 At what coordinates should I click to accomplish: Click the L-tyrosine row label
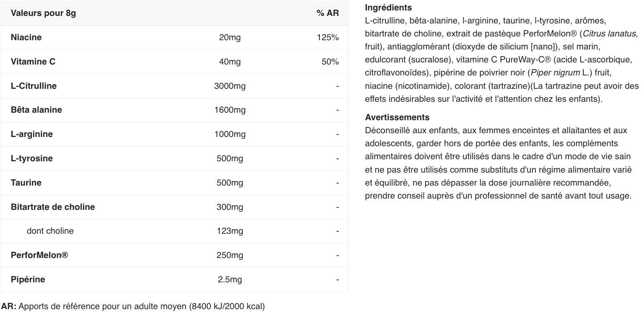tap(32, 158)
